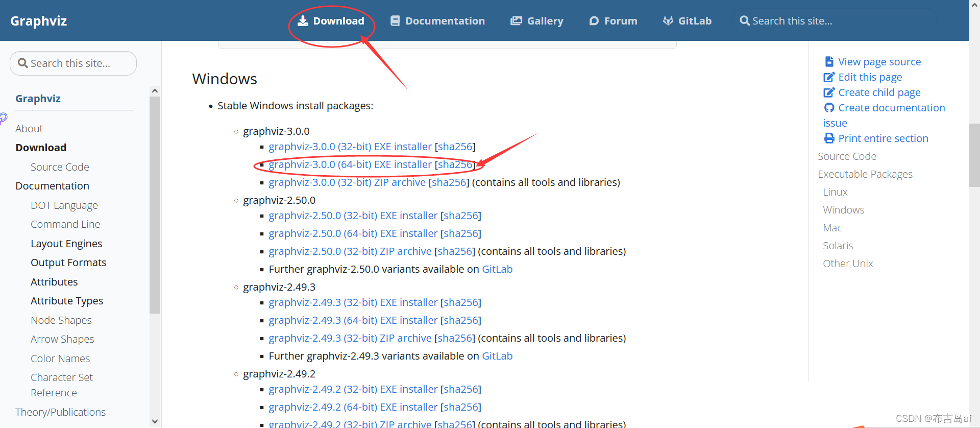This screenshot has height=428, width=980.
Task: Click the left sidebar scrollbar thumb
Action: (155, 204)
